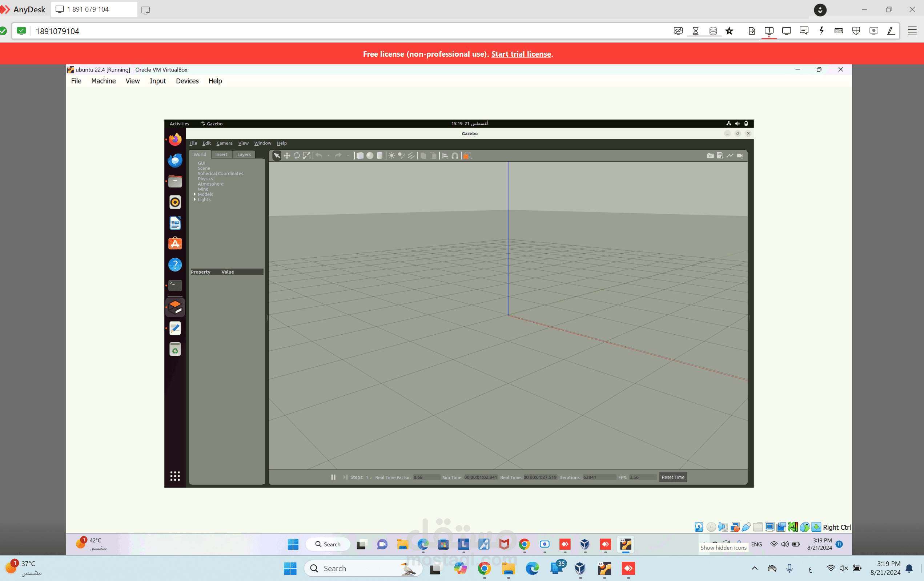Expand the Models tree item
The width and height of the screenshot is (924, 581).
[195, 194]
